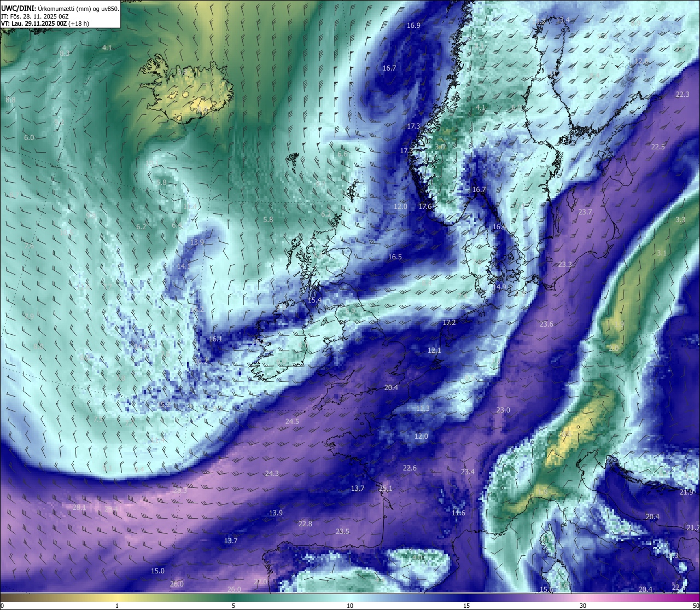This screenshot has height=610, width=700.
Task: Click the 12.1 value label
Action: pos(434,351)
